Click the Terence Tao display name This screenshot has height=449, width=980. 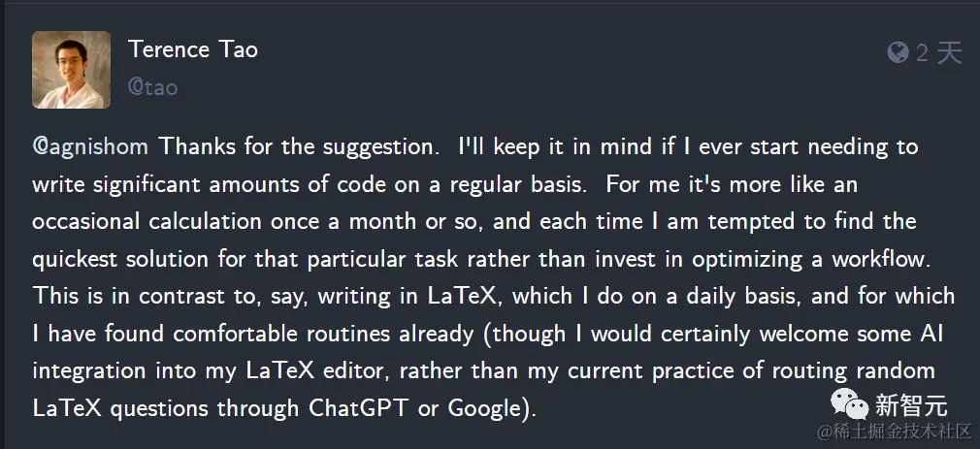193,49
